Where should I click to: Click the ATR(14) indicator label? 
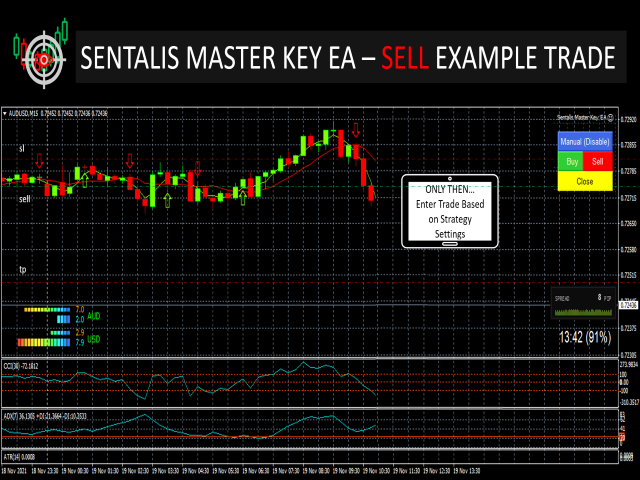click(x=19, y=457)
